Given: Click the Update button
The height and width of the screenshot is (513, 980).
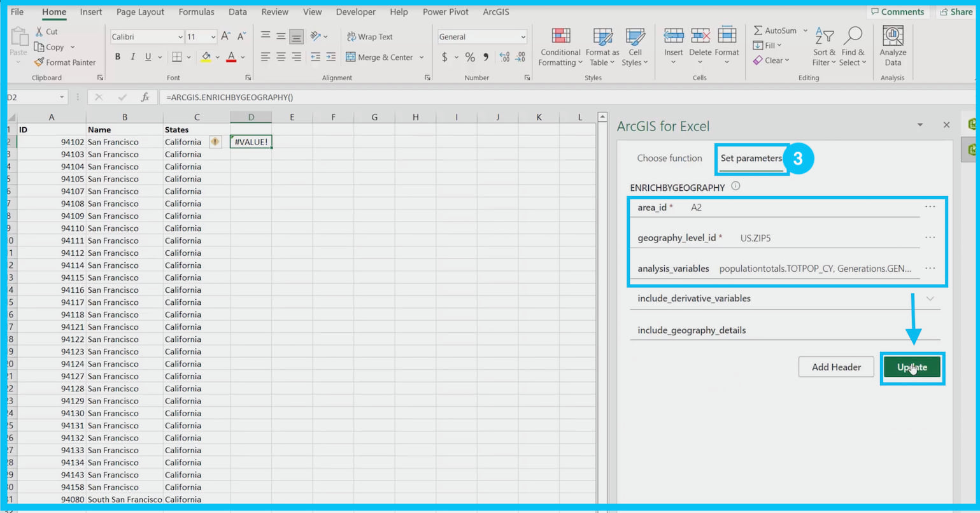Looking at the screenshot, I should tap(912, 367).
